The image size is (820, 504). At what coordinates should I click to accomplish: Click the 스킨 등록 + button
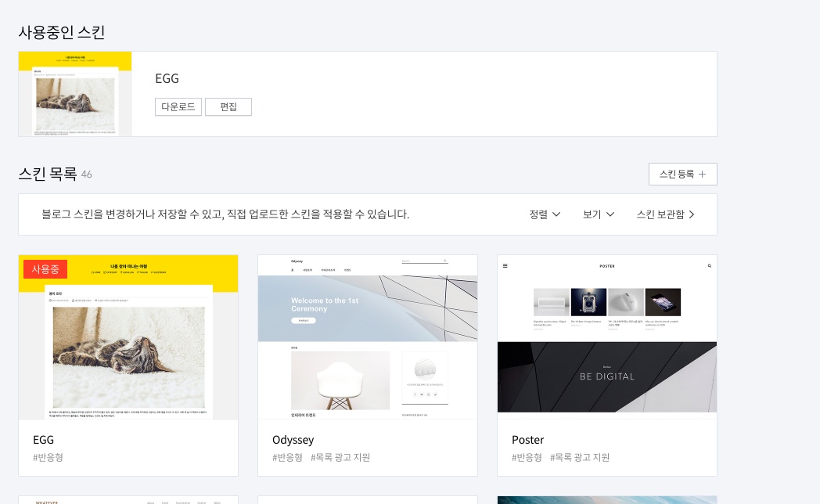pyautogui.click(x=682, y=174)
